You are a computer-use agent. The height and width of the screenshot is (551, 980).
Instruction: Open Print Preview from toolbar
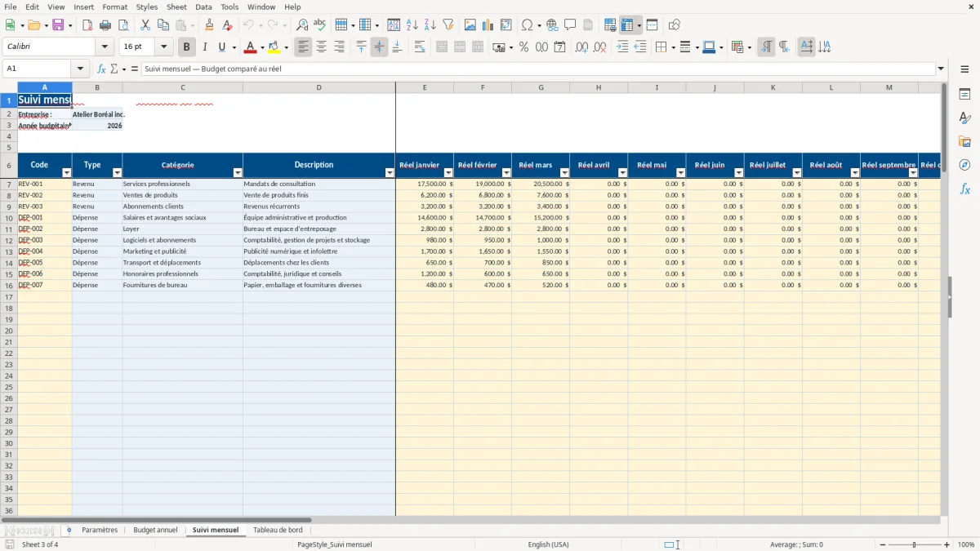[123, 25]
